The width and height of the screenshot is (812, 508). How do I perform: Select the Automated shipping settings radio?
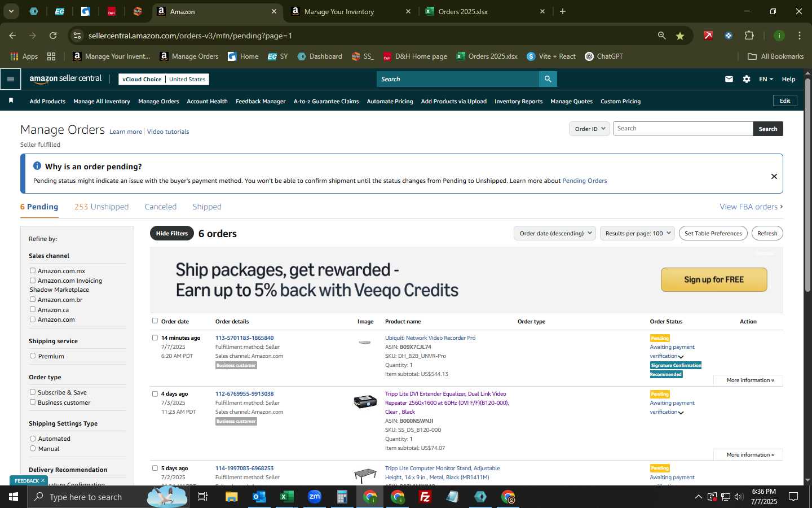(x=33, y=438)
